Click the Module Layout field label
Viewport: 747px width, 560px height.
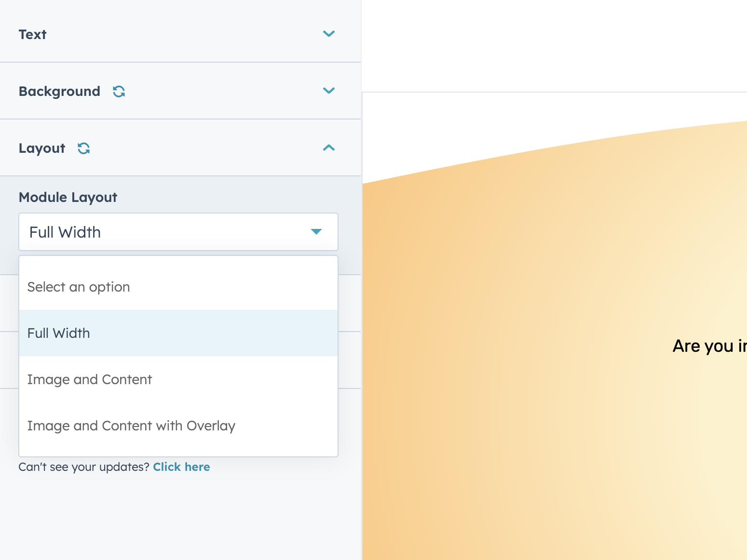[x=68, y=198]
